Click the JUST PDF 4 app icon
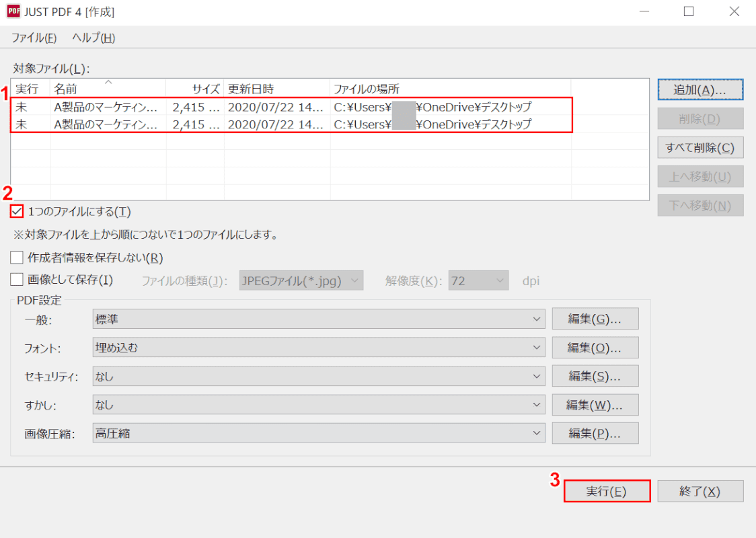Viewport: 756px width, 538px height. (x=13, y=11)
